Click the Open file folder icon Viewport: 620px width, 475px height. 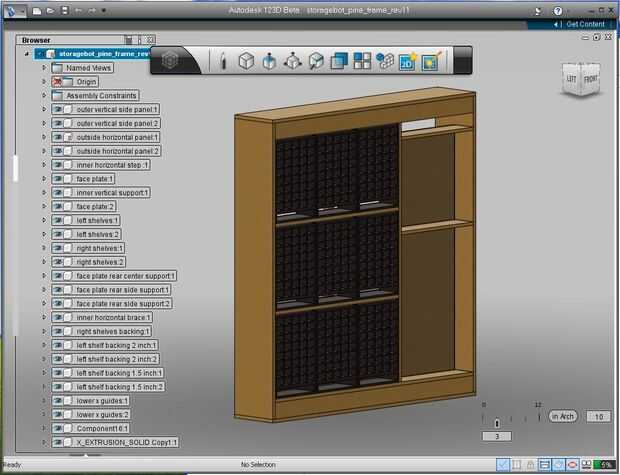click(50, 11)
